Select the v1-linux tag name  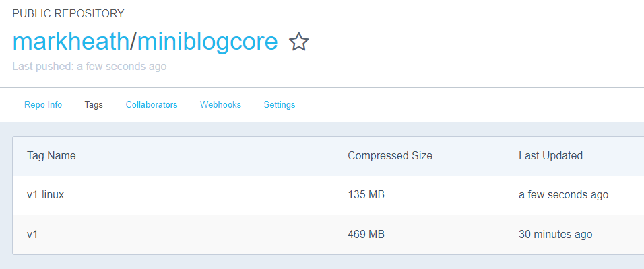click(45, 195)
